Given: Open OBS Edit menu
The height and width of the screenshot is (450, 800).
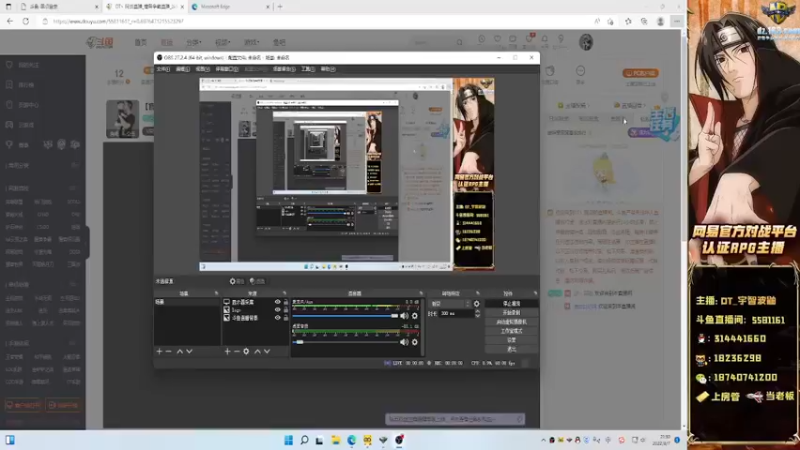Looking at the screenshot, I should [183, 69].
